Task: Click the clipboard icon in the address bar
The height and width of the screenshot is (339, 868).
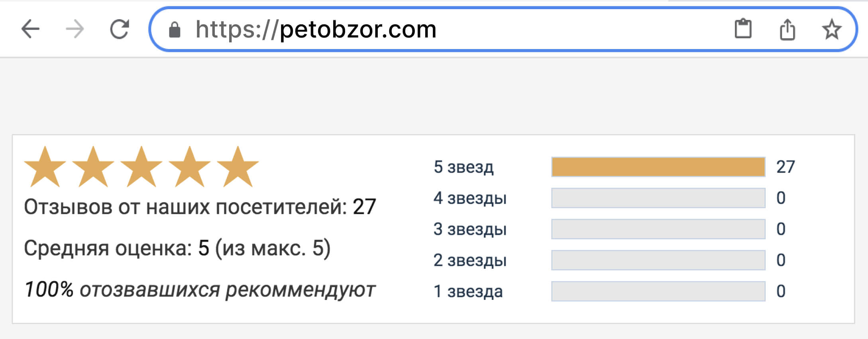Action: (x=743, y=29)
